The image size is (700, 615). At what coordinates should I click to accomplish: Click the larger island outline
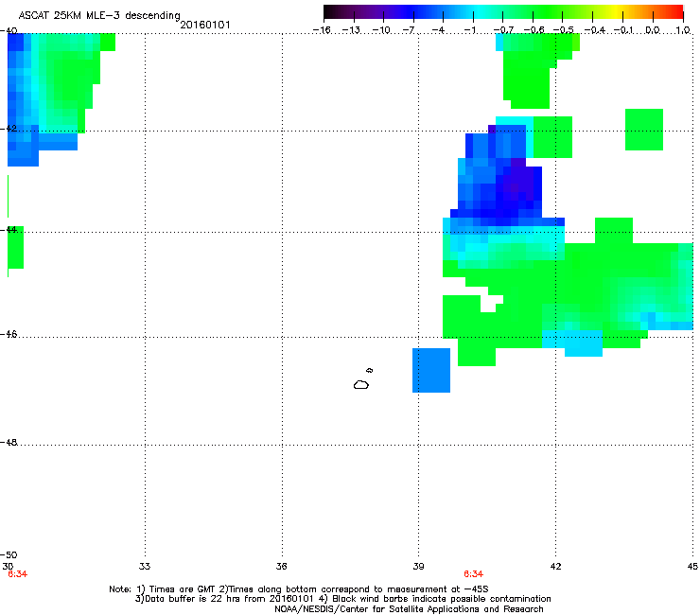pyautogui.click(x=361, y=384)
